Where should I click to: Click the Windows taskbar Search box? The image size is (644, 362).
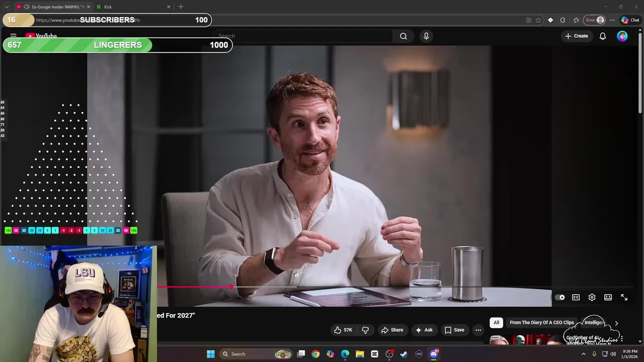click(x=257, y=354)
